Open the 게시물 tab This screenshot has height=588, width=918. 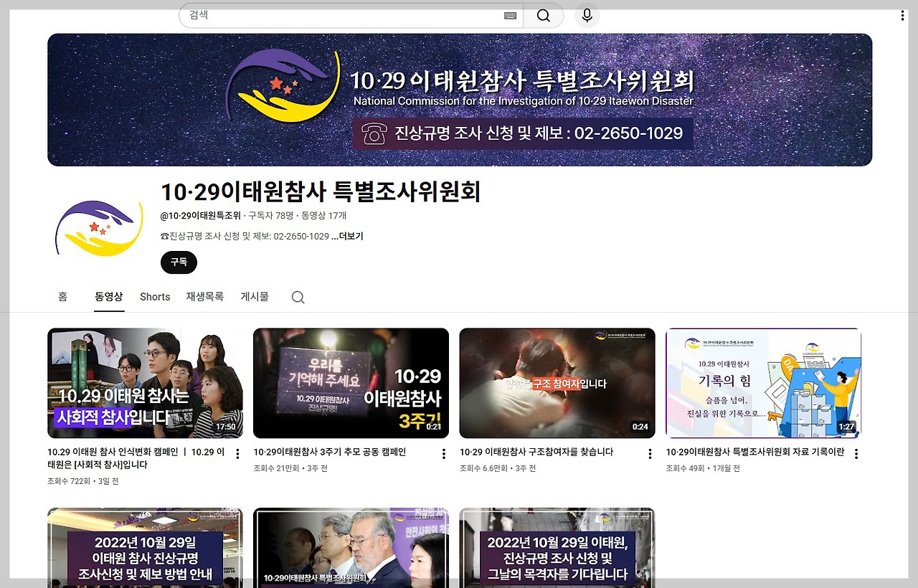click(x=255, y=296)
